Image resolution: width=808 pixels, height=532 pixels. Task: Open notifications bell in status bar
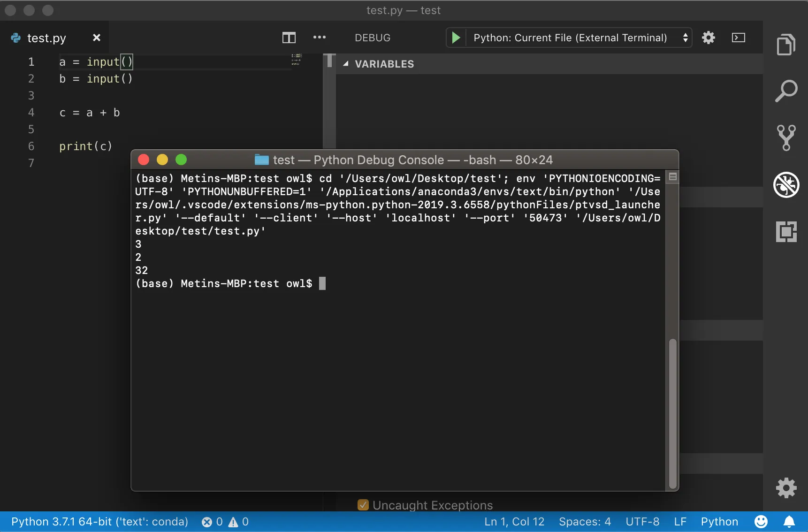(789, 522)
